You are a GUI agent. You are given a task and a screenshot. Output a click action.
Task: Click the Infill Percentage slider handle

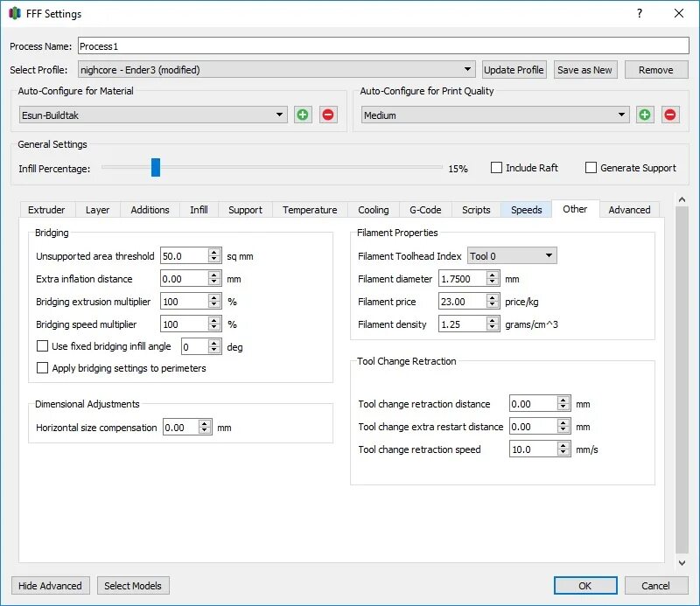click(x=156, y=167)
